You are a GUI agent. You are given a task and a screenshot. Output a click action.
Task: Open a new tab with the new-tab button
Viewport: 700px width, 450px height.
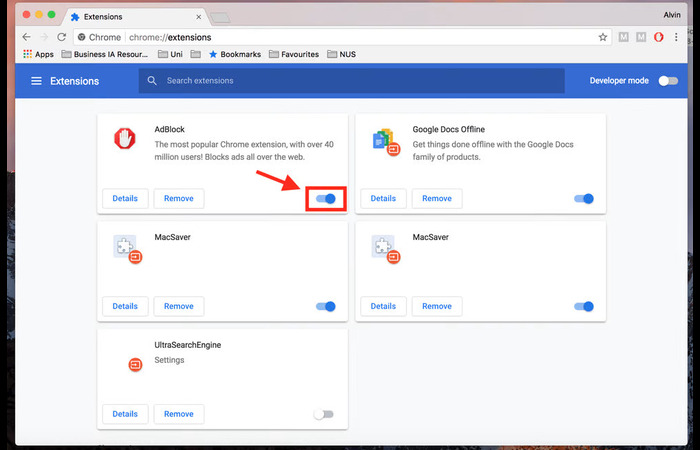point(220,17)
